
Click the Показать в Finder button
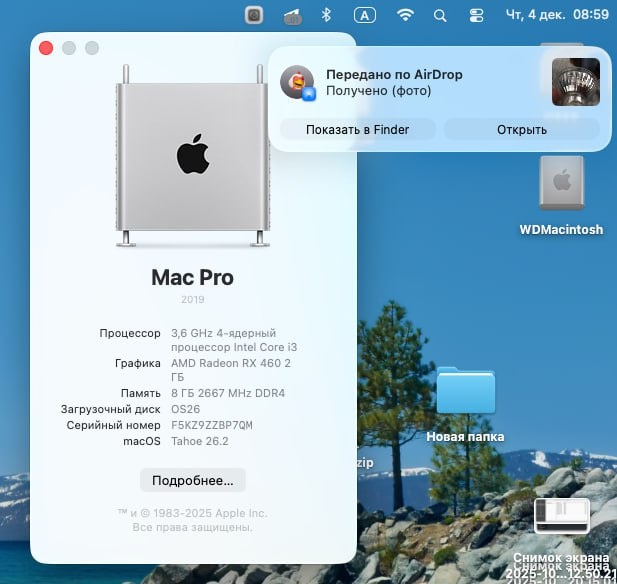pyautogui.click(x=358, y=129)
